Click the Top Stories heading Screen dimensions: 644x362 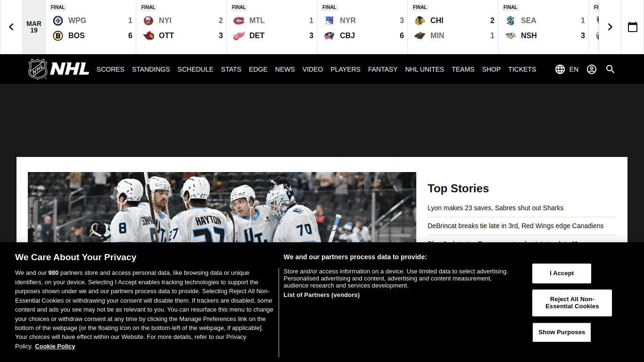pyautogui.click(x=458, y=189)
